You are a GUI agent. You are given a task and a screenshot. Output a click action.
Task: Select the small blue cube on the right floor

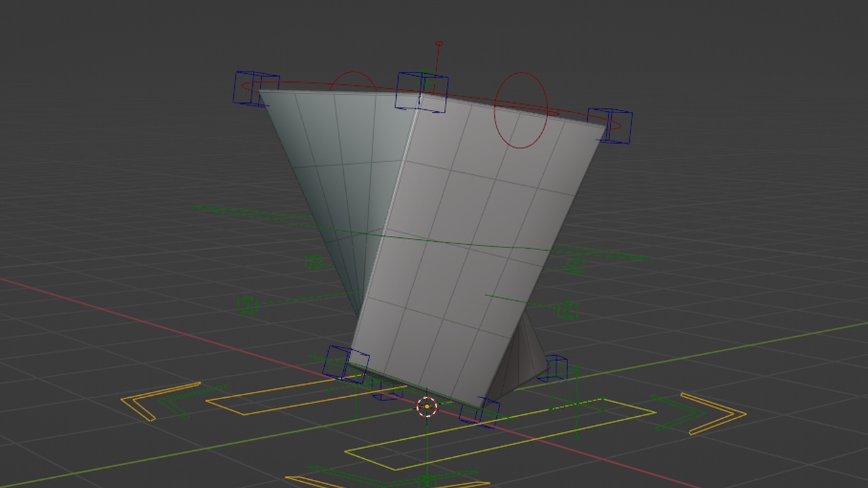pos(557,368)
